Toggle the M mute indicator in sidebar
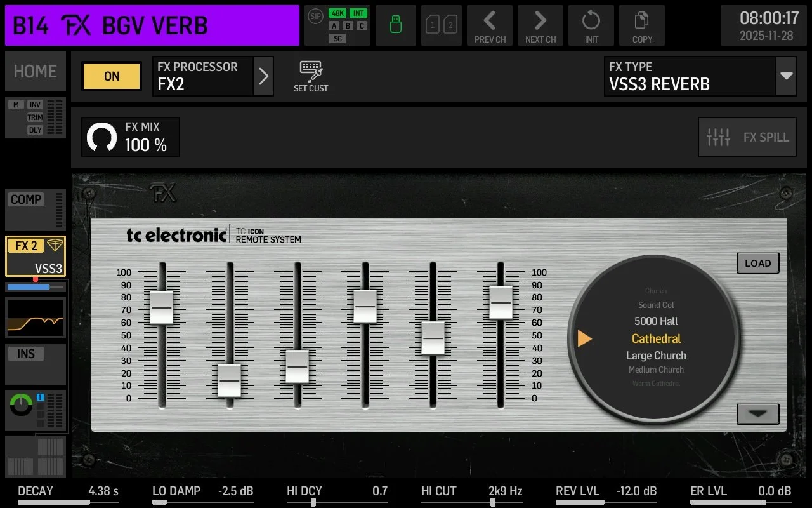The image size is (812, 508). click(x=16, y=105)
